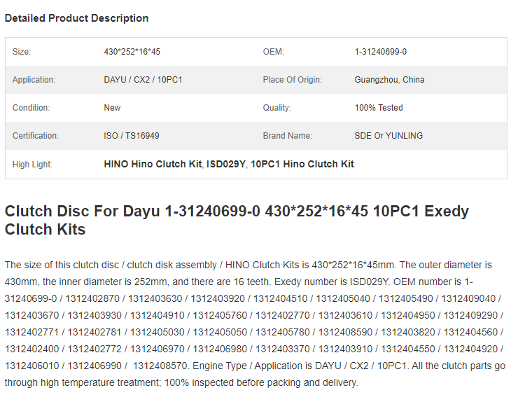The image size is (532, 416).
Task: Click the Quality: label
Action: pos(277,108)
